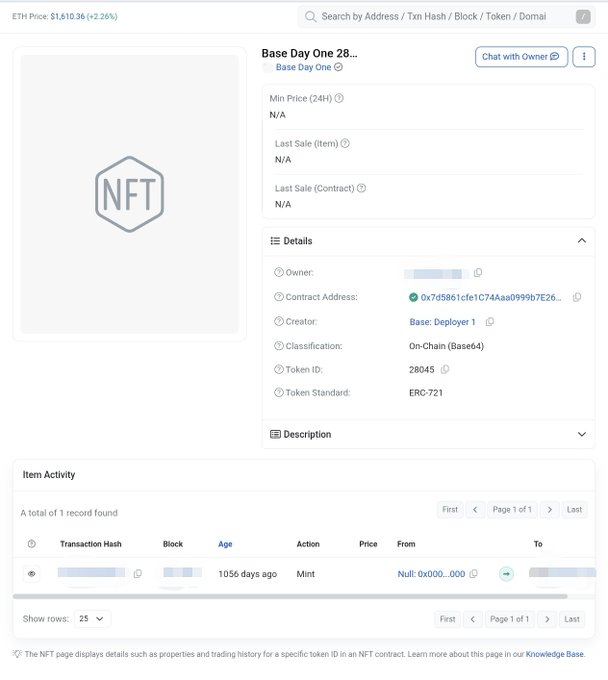Click the Classification help icon
Image resolution: width=608 pixels, height=680 pixels.
(x=279, y=346)
